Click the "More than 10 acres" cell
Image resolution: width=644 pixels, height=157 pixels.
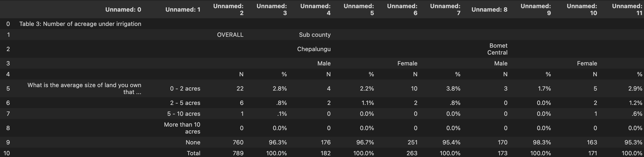point(182,128)
